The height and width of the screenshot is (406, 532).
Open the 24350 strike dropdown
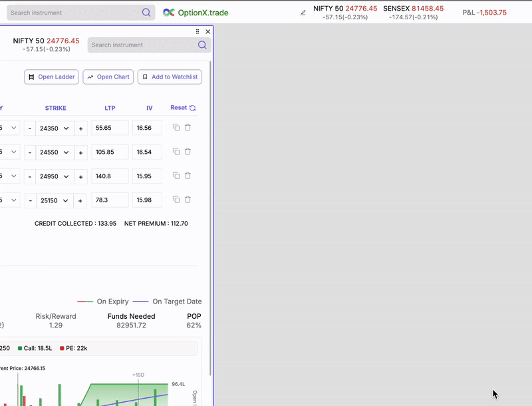(x=55, y=128)
